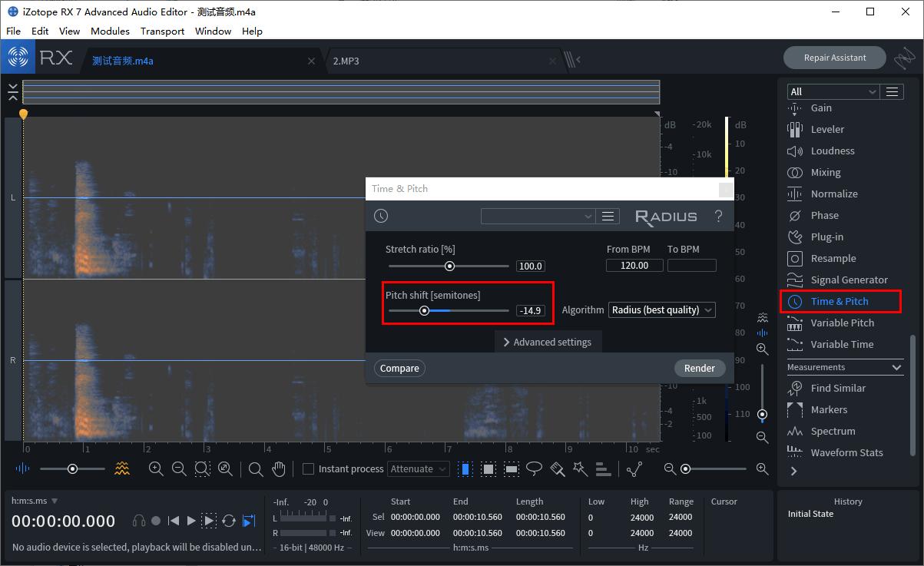Click the Time & Pitch help question mark
Viewport: 924px width, 566px height.
click(718, 217)
